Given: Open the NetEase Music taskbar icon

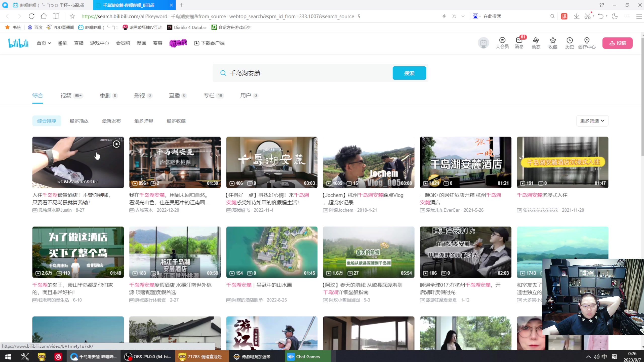Looking at the screenshot, I should (58, 356).
